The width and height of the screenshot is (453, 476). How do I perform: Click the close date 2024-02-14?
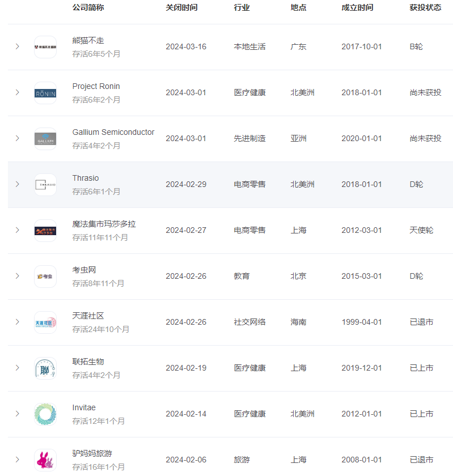[186, 414]
